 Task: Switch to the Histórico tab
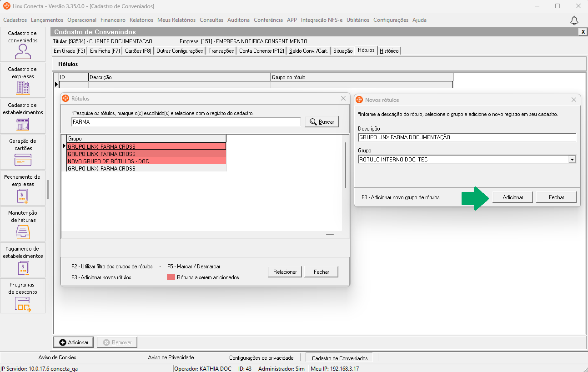coord(389,51)
